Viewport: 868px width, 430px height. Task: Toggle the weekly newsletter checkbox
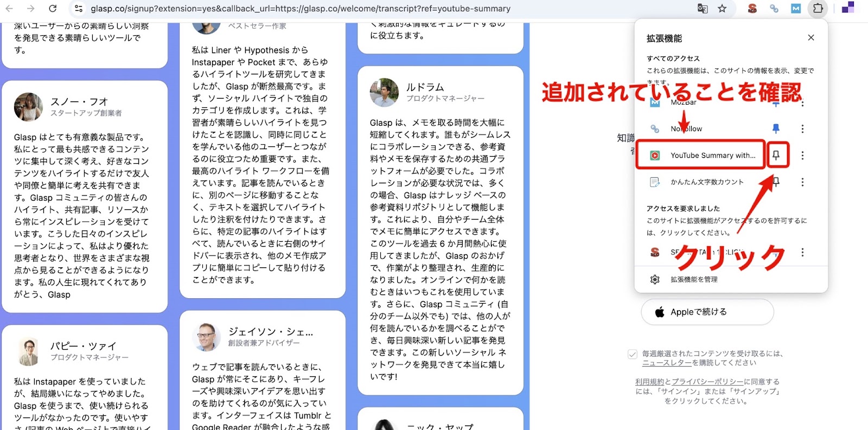pyautogui.click(x=632, y=354)
